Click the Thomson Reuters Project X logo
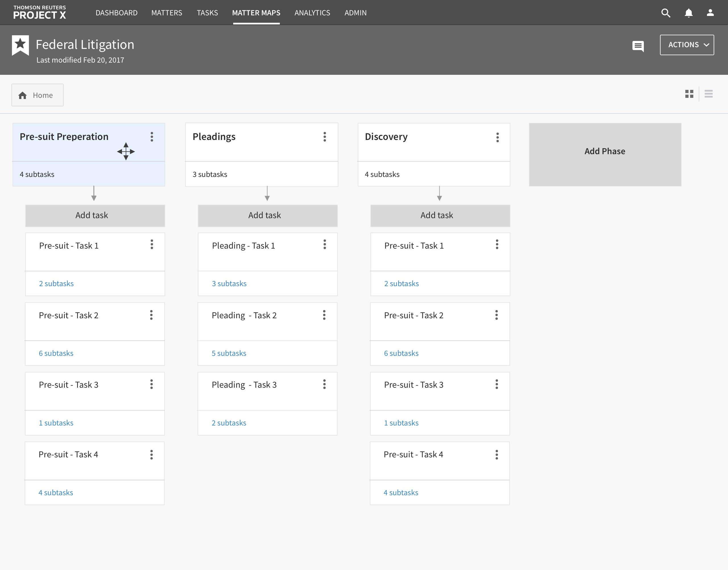728x570 pixels. [39, 12]
